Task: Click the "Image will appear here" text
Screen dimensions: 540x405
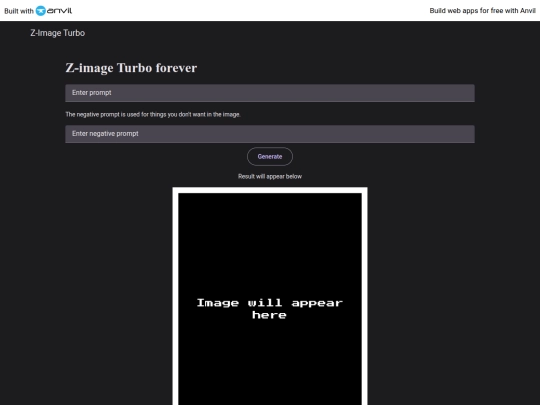Action: 270,309
